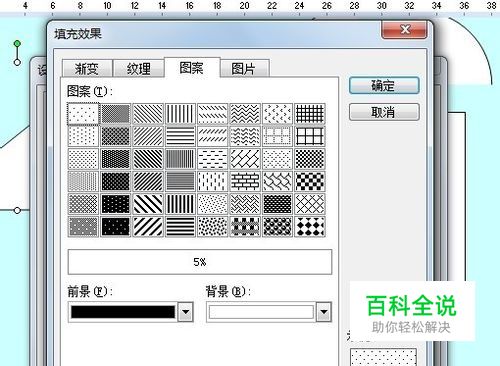Choose the wide upward diagonal pattern

click(x=148, y=227)
